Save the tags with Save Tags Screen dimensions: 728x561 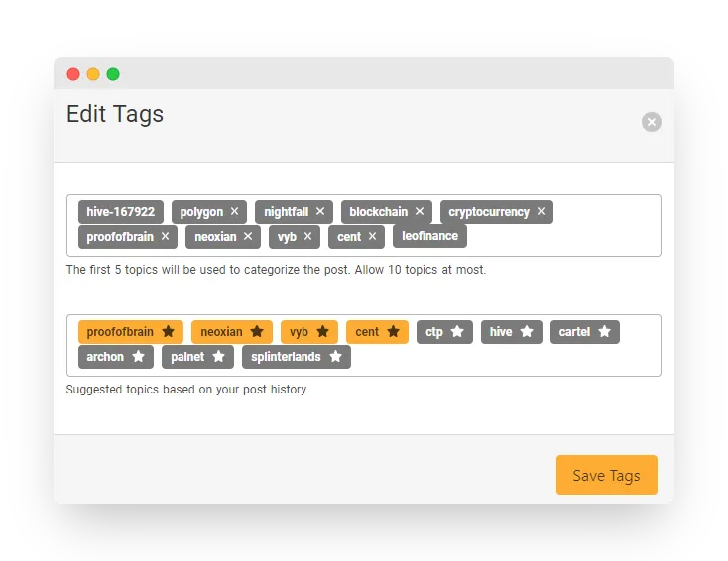[606, 475]
